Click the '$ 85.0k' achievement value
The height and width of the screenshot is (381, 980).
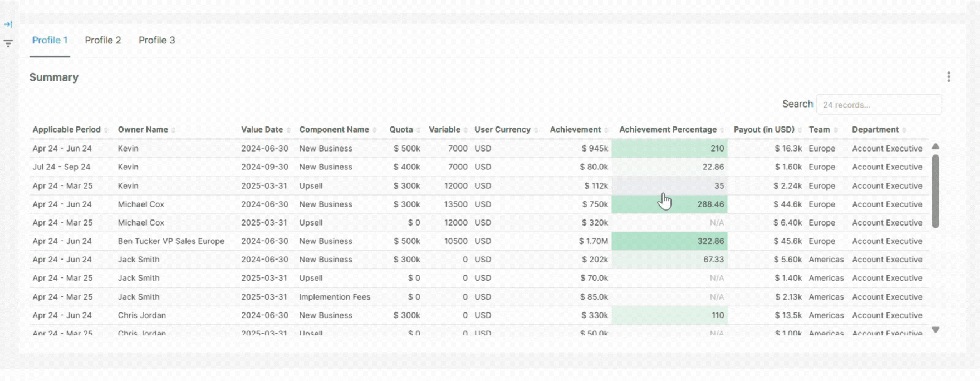[594, 296]
